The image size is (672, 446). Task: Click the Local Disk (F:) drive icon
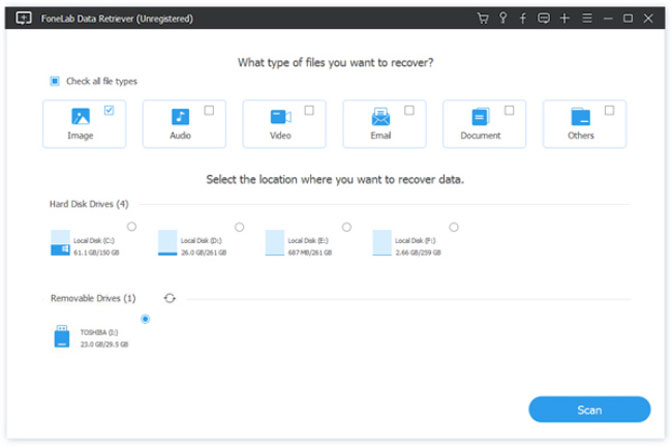pos(382,243)
